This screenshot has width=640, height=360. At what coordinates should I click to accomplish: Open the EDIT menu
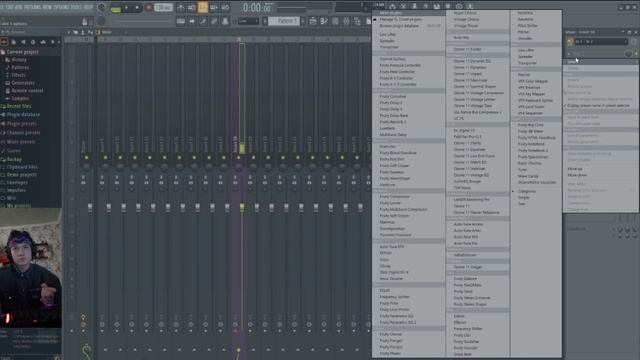(9, 7)
